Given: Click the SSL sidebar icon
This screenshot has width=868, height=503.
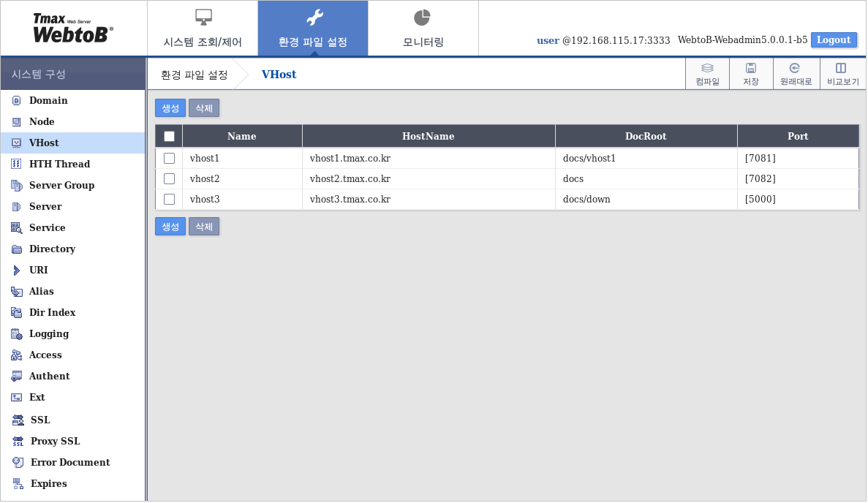Looking at the screenshot, I should coord(17,420).
